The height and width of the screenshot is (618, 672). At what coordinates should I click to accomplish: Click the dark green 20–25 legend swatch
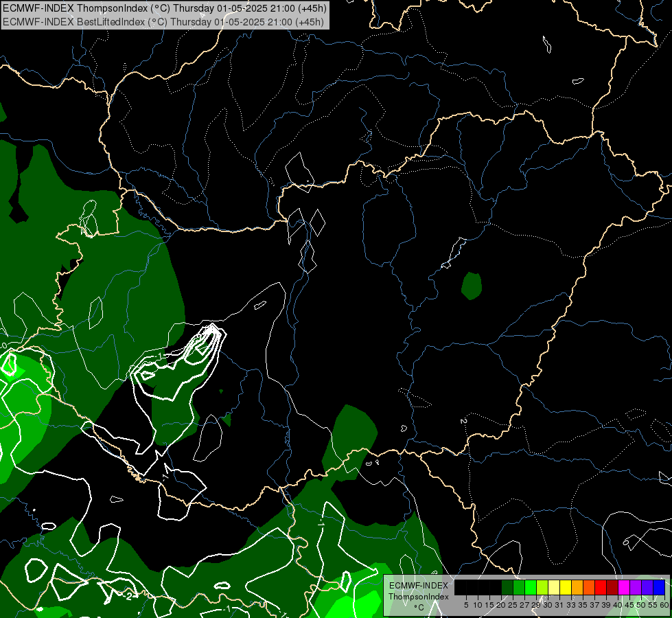[x=507, y=588]
